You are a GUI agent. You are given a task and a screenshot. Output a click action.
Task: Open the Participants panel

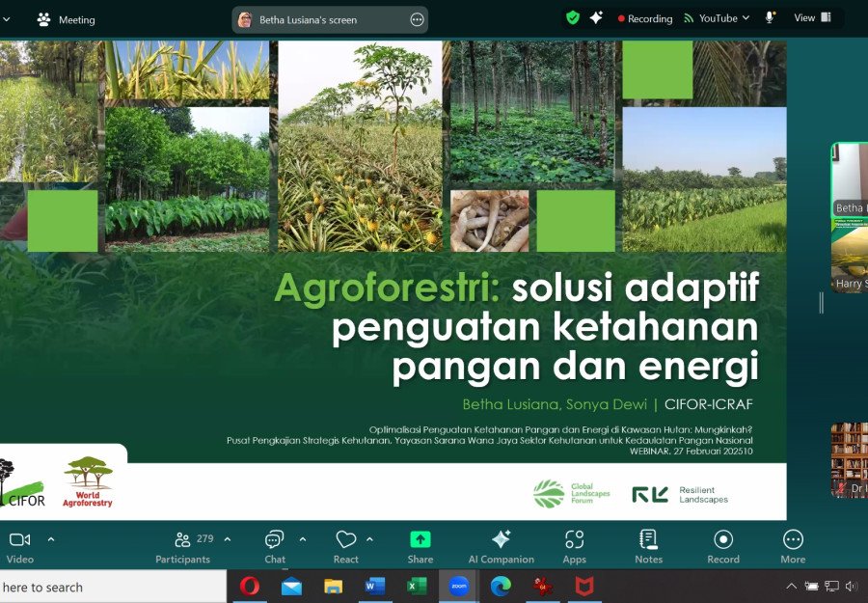point(182,546)
